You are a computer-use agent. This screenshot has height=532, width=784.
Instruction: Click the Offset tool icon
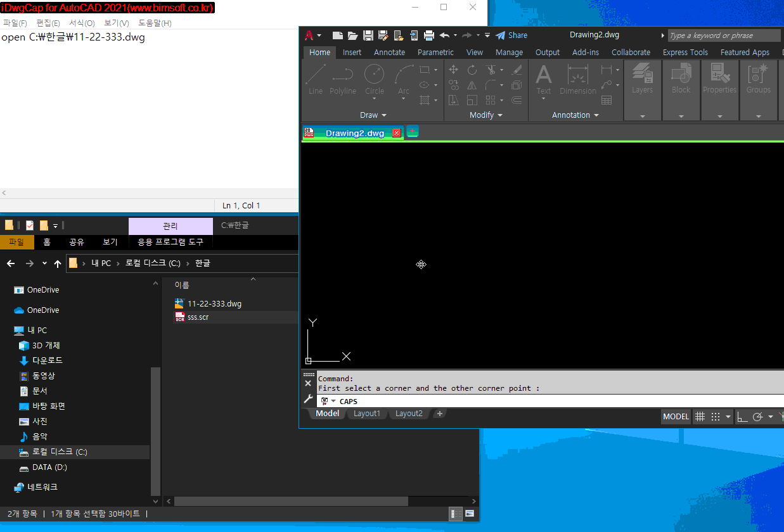point(517,100)
